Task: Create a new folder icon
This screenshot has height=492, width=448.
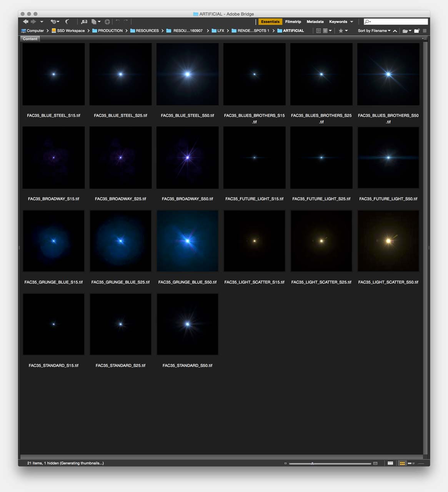Action: click(416, 31)
